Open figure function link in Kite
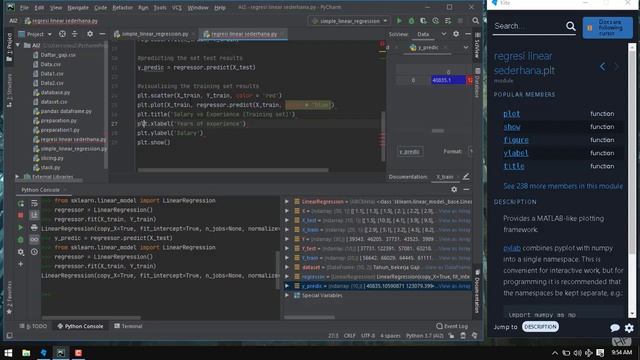Screen dimensions: 640x360 point(516,140)
